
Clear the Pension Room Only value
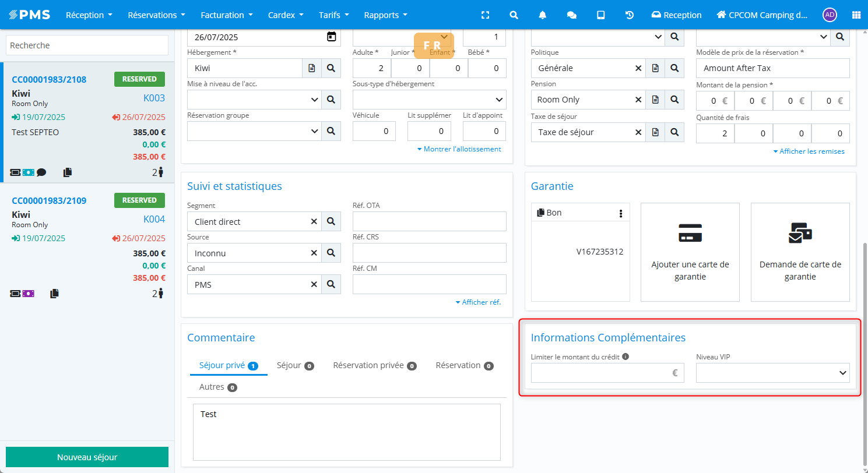[638, 100]
